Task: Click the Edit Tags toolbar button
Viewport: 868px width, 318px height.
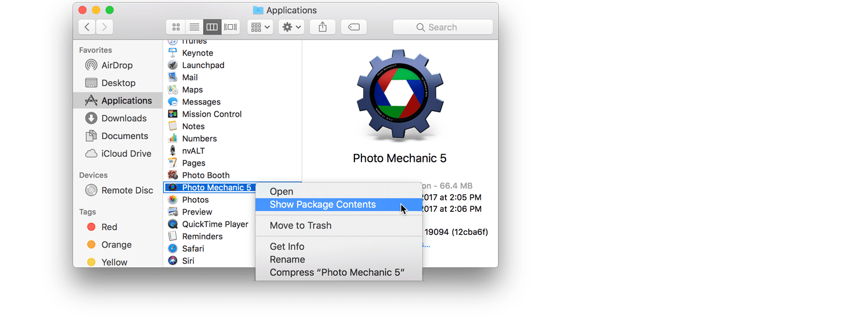Action: pos(354,27)
